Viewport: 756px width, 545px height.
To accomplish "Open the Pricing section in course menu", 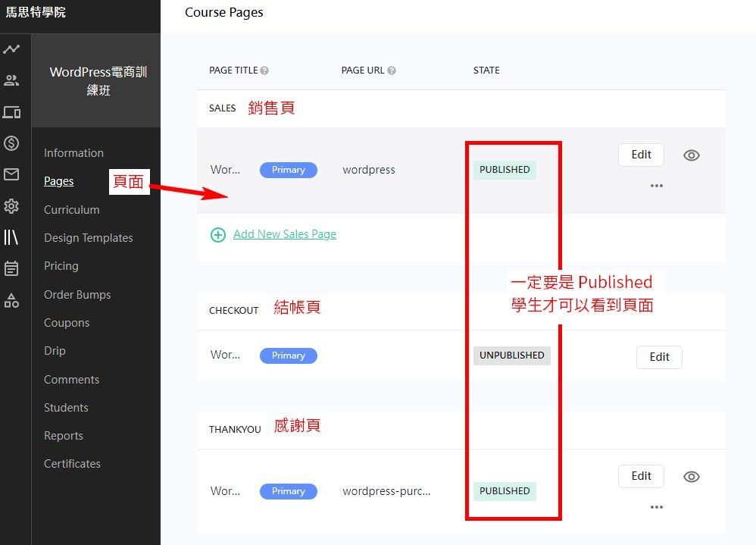I will pyautogui.click(x=61, y=266).
